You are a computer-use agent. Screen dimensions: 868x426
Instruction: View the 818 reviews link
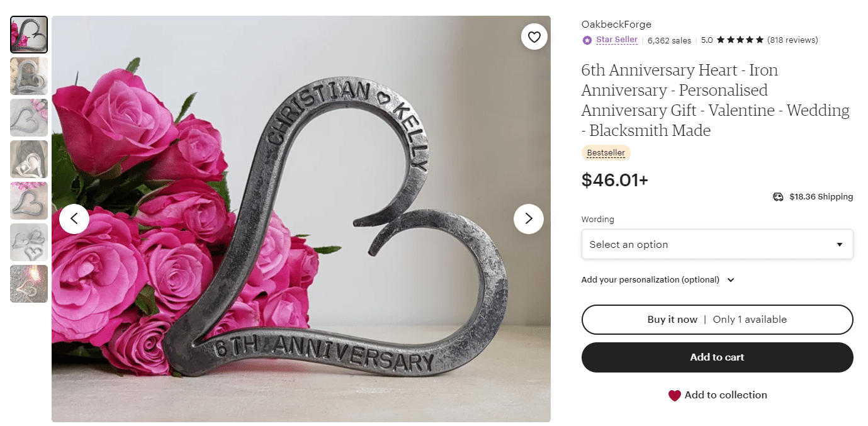click(792, 40)
